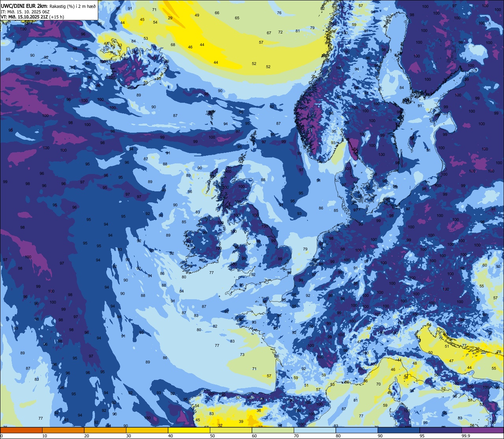Click the orange 10–20 legend color segment
Screen dimensions: 504x439
click(63, 430)
